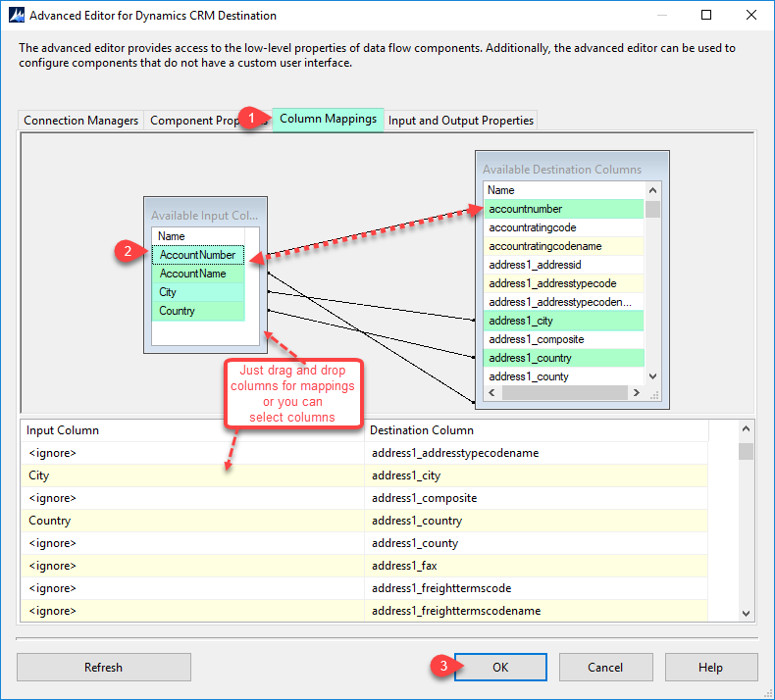Open input cell for address1_composite row

pyautogui.click(x=192, y=498)
